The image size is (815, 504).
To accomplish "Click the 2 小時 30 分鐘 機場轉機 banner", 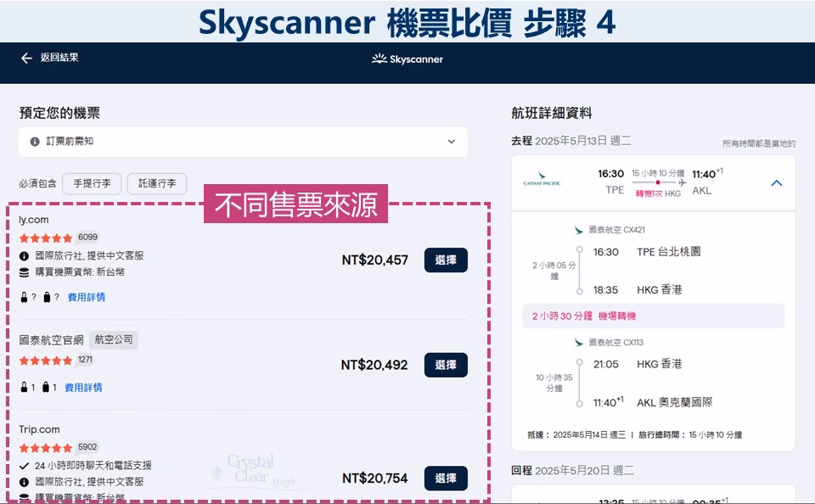I will click(654, 316).
